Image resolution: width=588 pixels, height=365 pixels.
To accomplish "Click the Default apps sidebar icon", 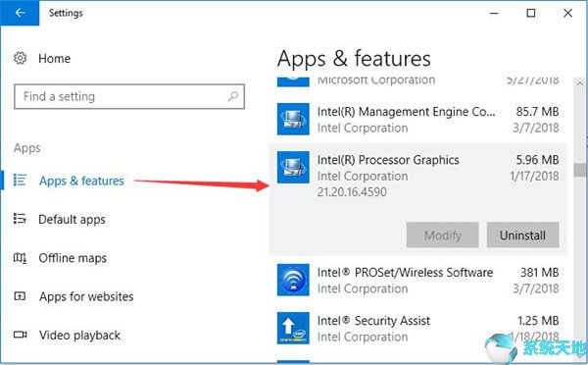I will (20, 219).
